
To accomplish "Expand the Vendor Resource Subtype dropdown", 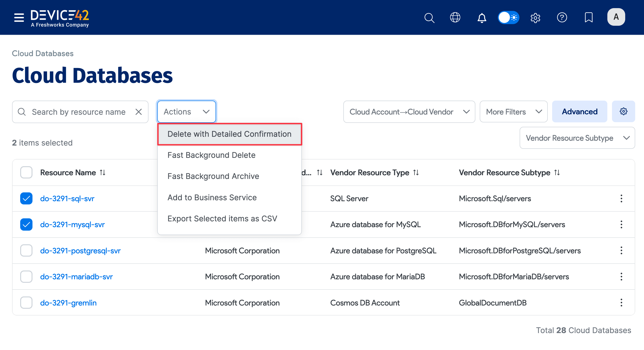I will [x=577, y=138].
